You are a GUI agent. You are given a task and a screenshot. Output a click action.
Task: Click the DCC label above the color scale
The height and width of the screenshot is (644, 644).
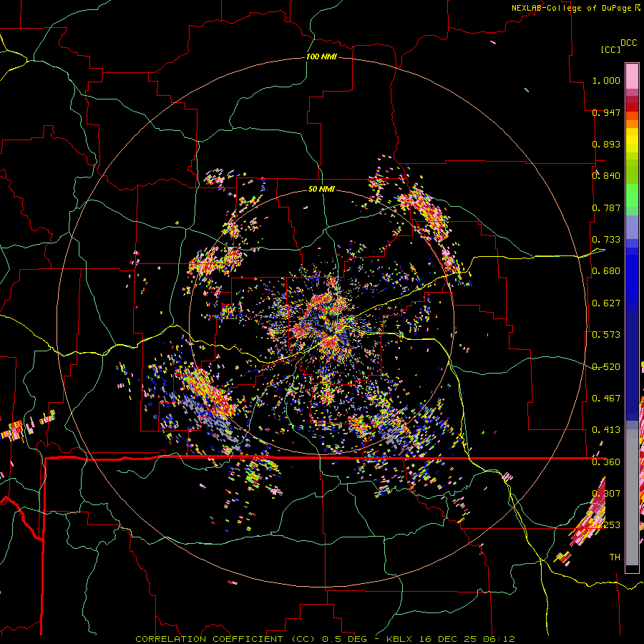click(628, 43)
